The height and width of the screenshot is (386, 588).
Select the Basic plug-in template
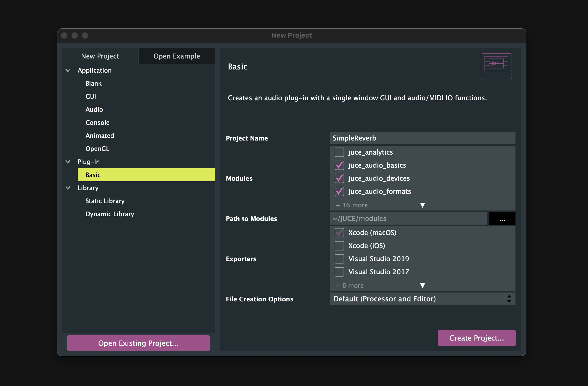(146, 175)
